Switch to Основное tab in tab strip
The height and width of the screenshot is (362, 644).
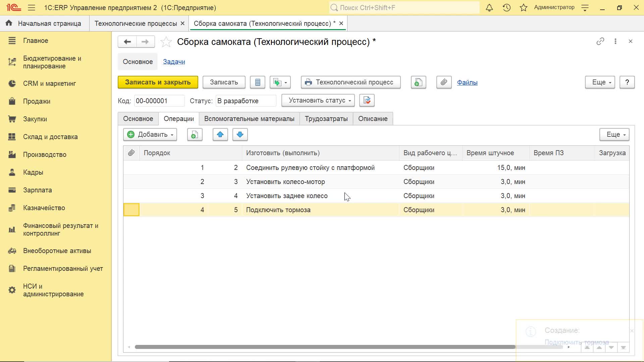click(138, 119)
